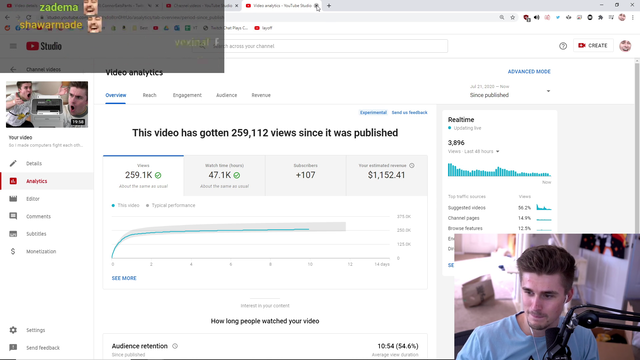Click the Channel pages traffic source row
Image resolution: width=640 pixels, height=360 pixels.
(500, 218)
